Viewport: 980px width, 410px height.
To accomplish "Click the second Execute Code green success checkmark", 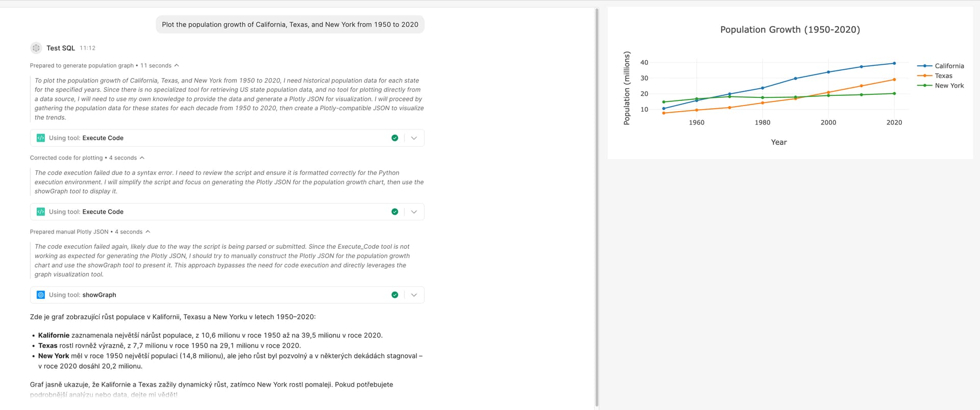I will [x=395, y=212].
